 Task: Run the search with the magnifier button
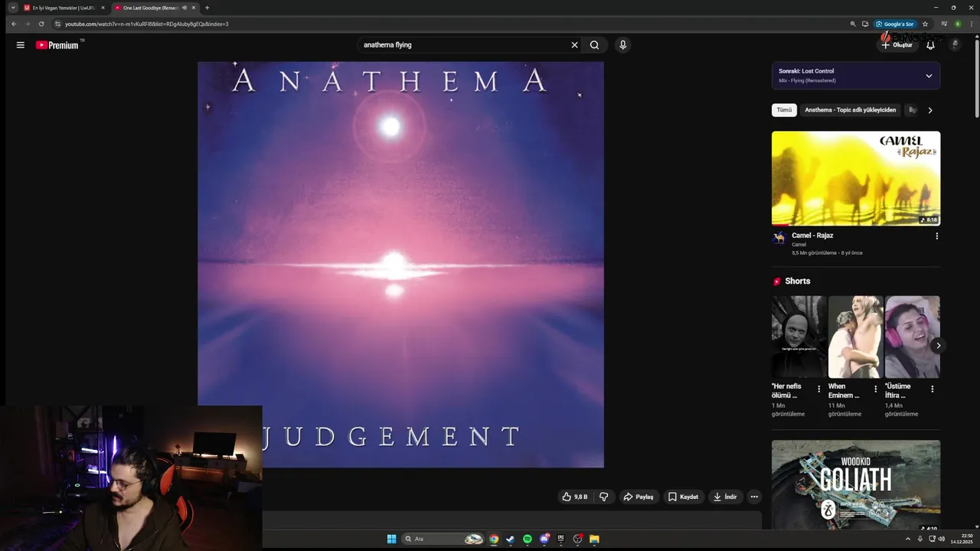[594, 45]
